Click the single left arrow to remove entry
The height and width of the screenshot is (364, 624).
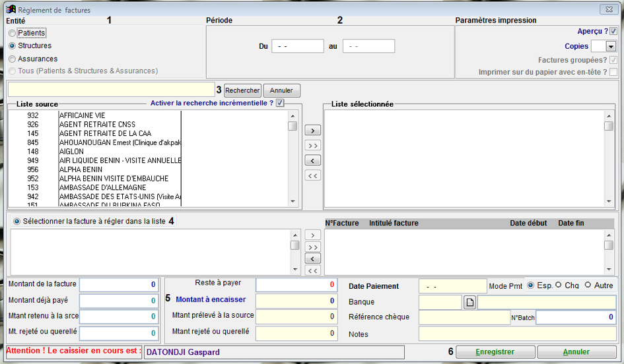coord(312,160)
